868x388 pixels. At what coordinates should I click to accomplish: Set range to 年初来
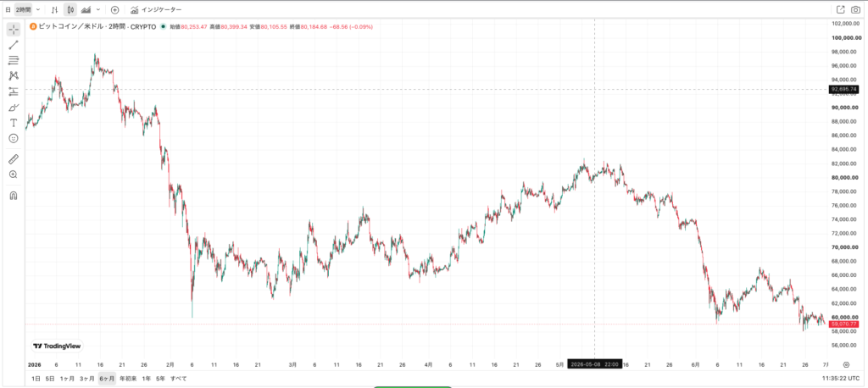[x=128, y=379]
